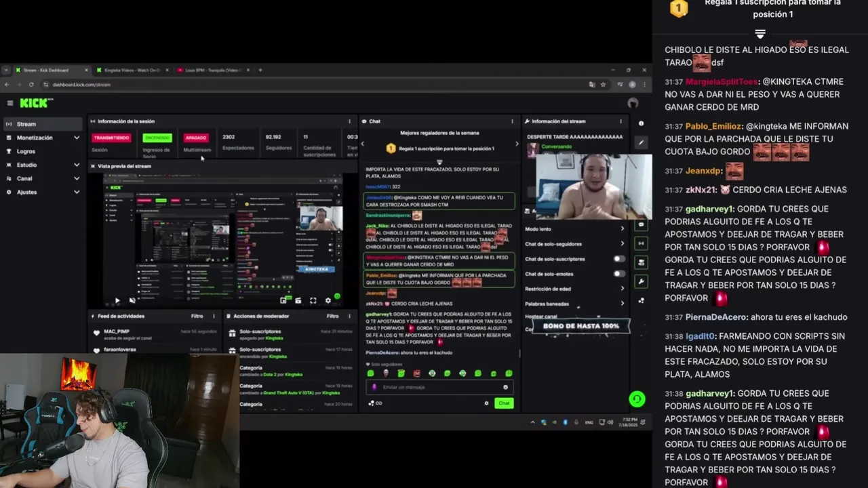This screenshot has width=868, height=488.
Task: Click the green headset support button
Action: (x=636, y=399)
